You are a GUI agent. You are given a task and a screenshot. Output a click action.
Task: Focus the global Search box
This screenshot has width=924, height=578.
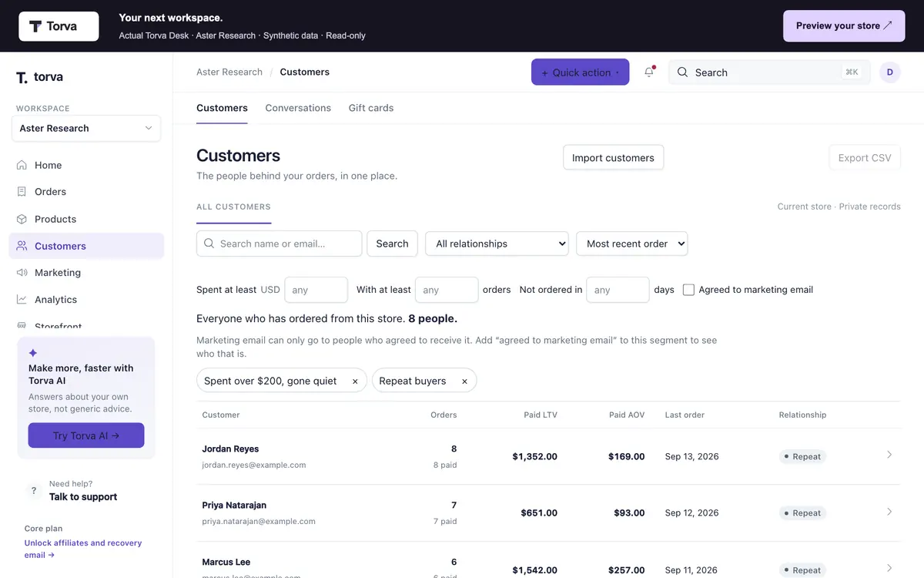point(769,72)
